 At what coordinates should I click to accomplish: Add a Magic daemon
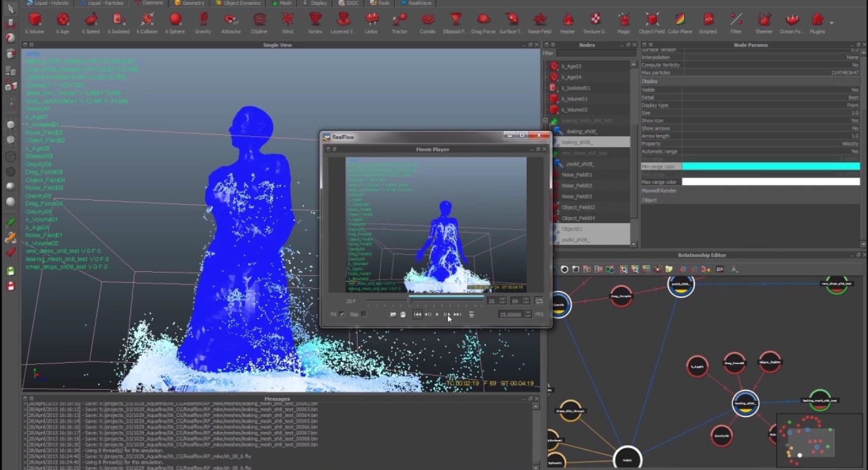coord(624,23)
